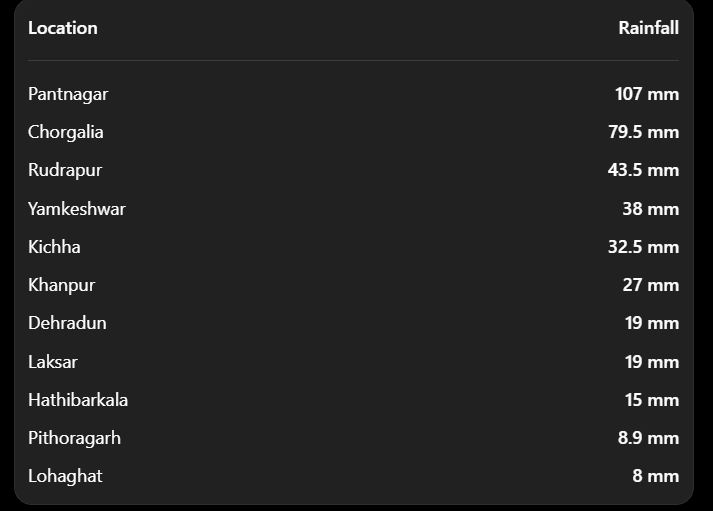Select the Pithoragarh row label
713x511 pixels.
pyautogui.click(x=75, y=439)
